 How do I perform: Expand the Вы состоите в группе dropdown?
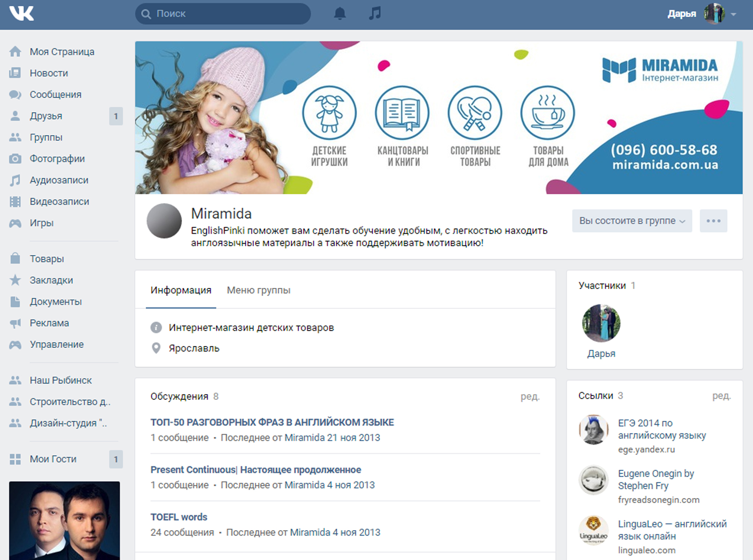pyautogui.click(x=632, y=221)
